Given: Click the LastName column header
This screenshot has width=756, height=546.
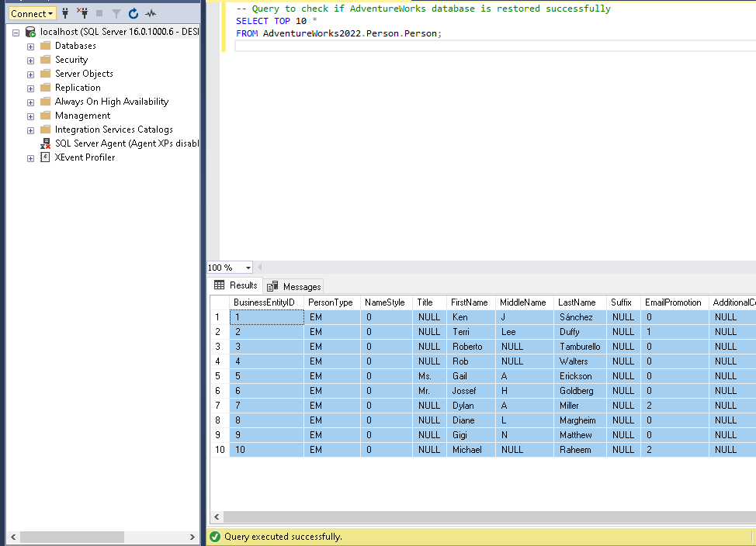Looking at the screenshot, I should pos(577,302).
